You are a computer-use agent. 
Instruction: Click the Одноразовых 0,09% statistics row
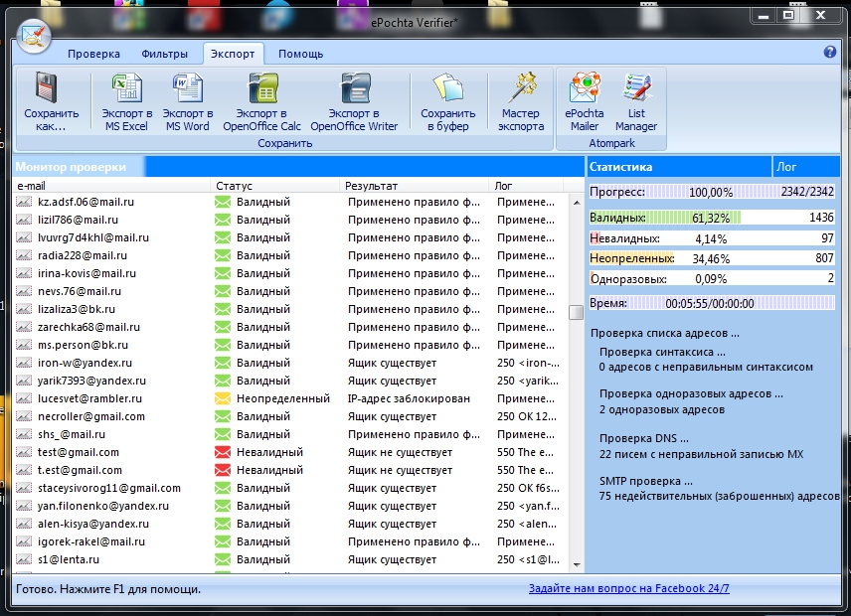tap(712, 279)
